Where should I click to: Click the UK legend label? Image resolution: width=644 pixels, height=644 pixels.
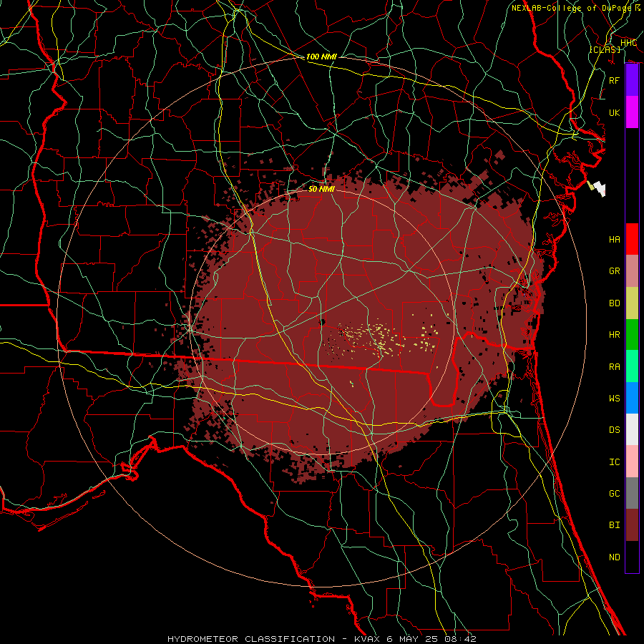pos(615,112)
